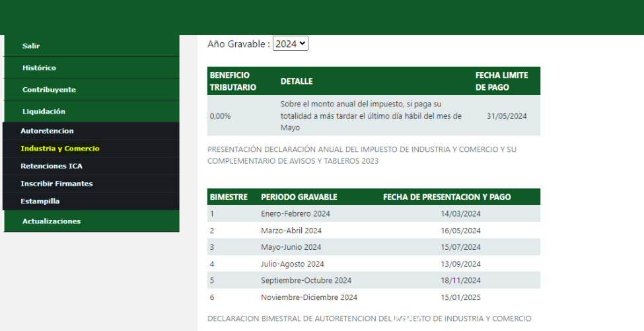Viewport: 644px width, 331px height.
Task: Select the Septiembre-Octubre 2024 period cell
Action: pos(306,281)
